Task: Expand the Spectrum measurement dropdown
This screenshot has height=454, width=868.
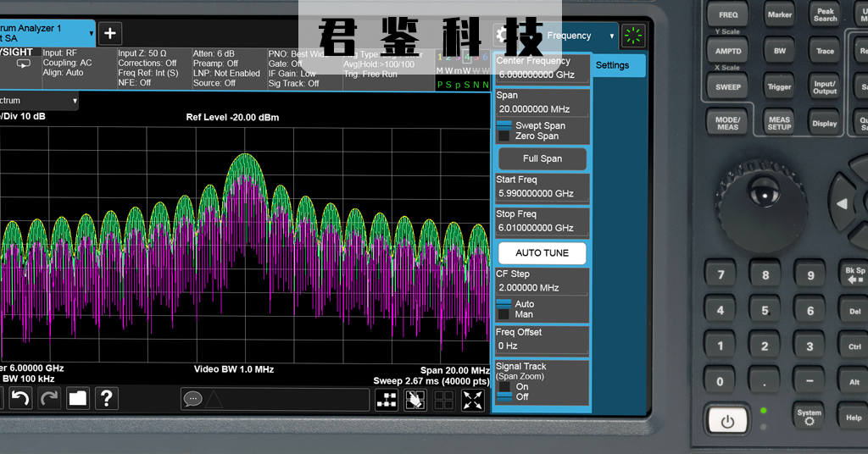Action: click(x=75, y=101)
